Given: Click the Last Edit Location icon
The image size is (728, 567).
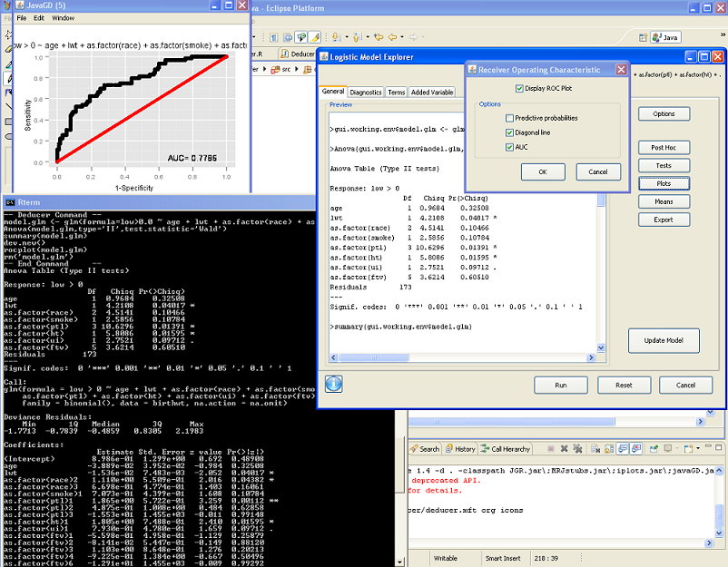Looking at the screenshot, I should [x=379, y=37].
